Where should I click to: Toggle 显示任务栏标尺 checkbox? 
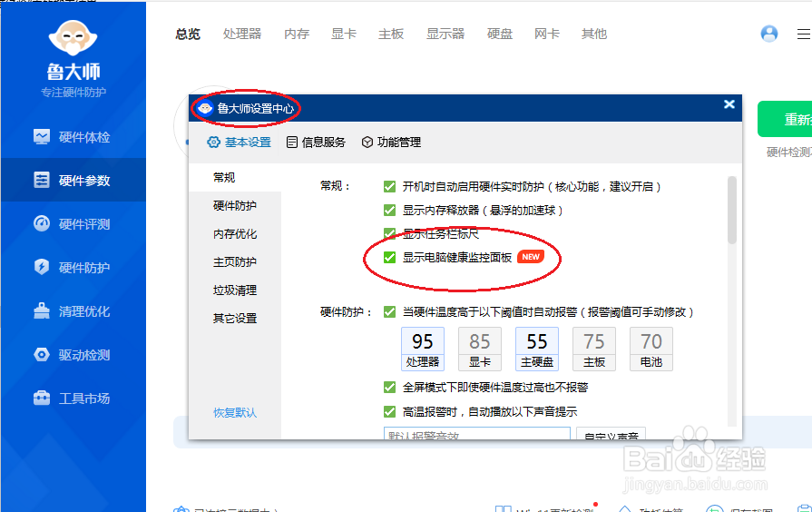(389, 233)
